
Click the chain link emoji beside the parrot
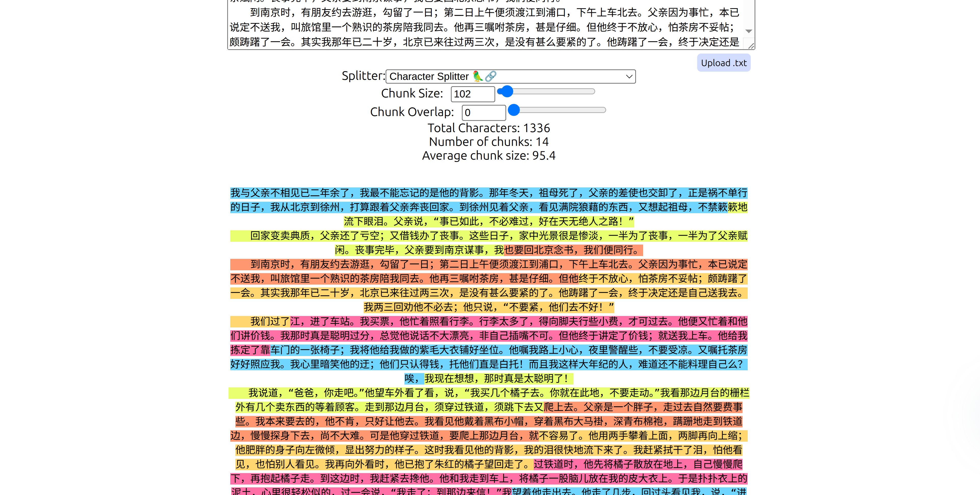click(x=490, y=76)
